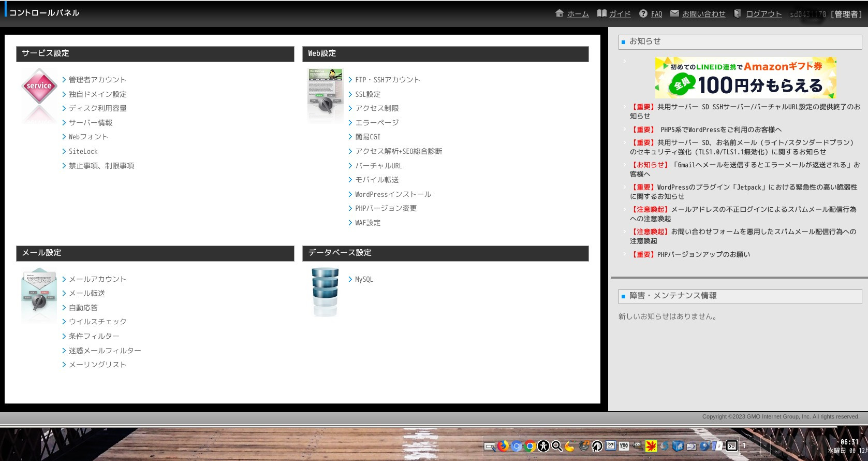Go to SSL設定 under Web設定

367,94
